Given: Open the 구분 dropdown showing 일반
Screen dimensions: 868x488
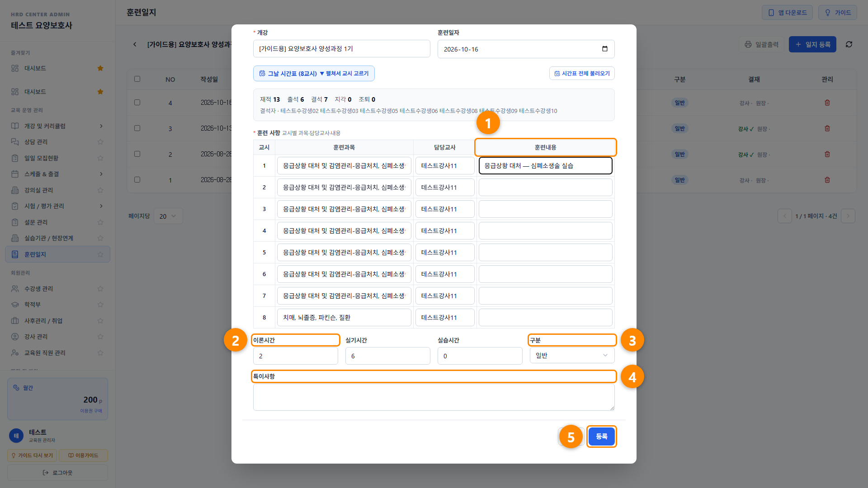Looking at the screenshot, I should pyautogui.click(x=572, y=356).
